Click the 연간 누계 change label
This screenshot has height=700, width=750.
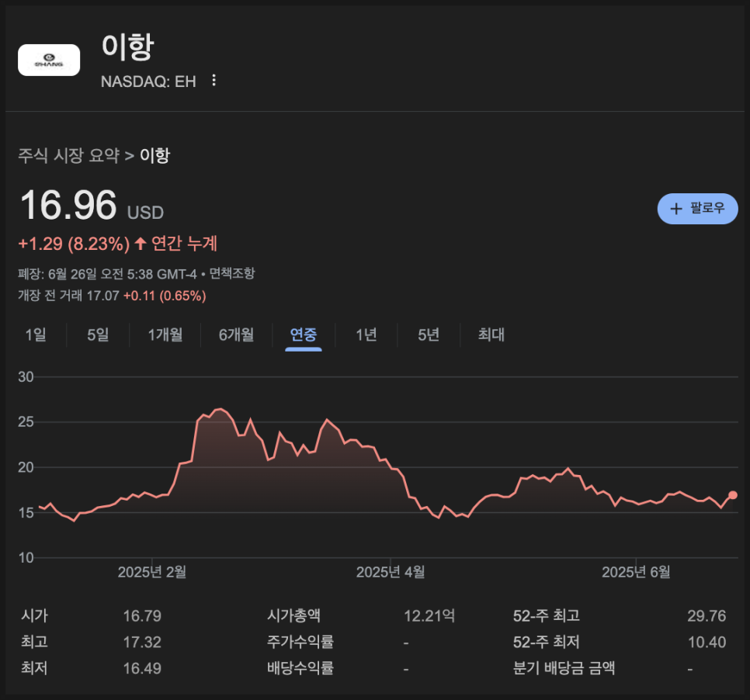pyautogui.click(x=184, y=244)
